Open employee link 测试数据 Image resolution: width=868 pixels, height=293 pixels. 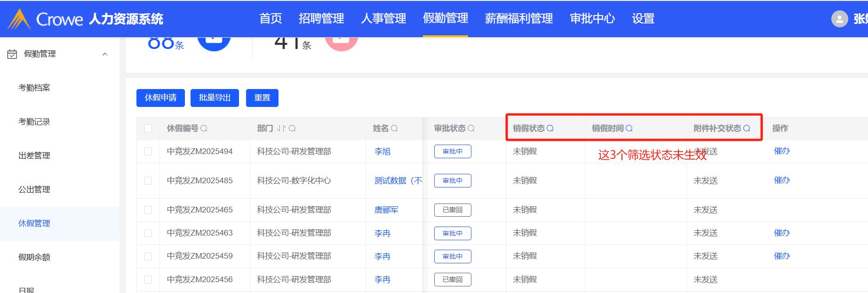point(398,180)
